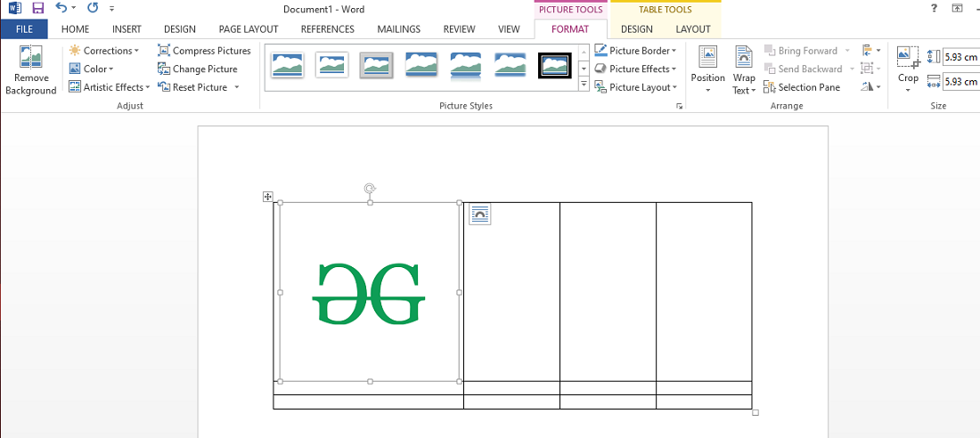The width and height of the screenshot is (980, 438).
Task: Apply the first picture style thumbnail
Action: (288, 65)
